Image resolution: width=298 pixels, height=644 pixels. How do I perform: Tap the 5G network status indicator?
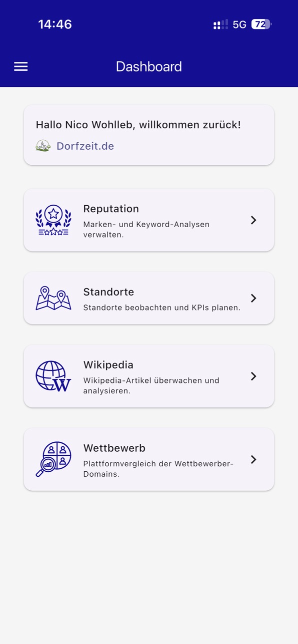[239, 24]
